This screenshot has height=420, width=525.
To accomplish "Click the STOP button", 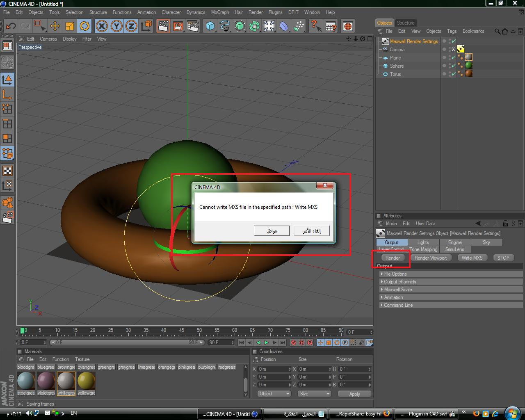I will point(503,258).
